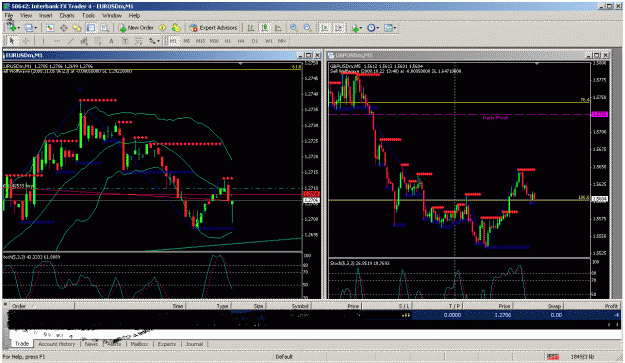
Task: Switch to the Experts tab
Action: [x=167, y=344]
